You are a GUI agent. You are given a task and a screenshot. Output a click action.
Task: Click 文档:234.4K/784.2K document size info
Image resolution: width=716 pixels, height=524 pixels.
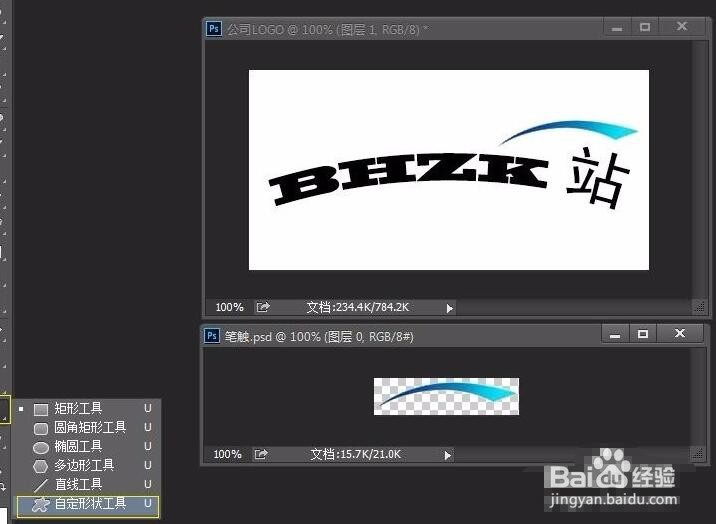click(358, 307)
